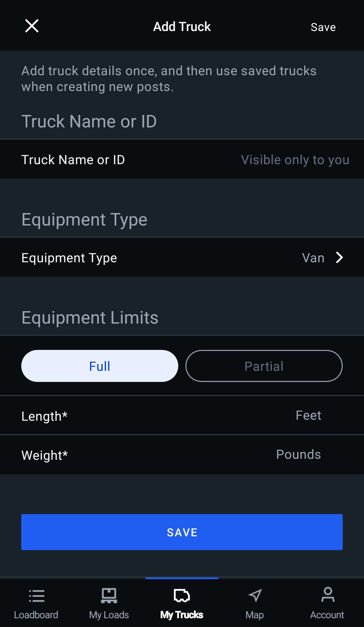Expand the Van equipment type options
This screenshot has width=364, height=627.
pos(313,258)
